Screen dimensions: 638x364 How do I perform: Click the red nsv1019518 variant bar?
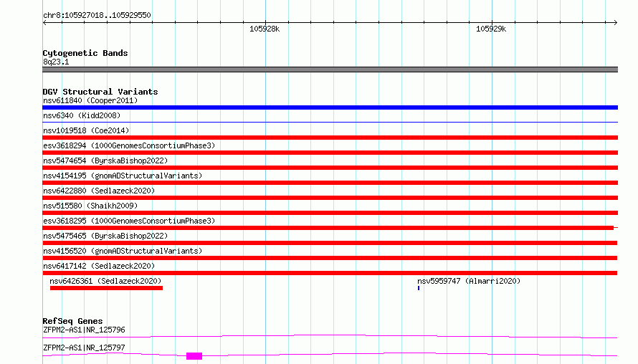(330, 138)
